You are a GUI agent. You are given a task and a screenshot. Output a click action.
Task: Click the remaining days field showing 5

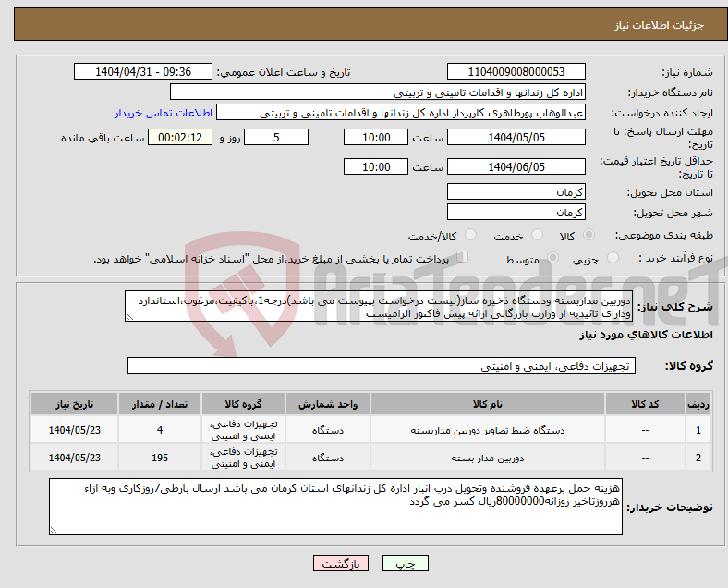276,137
